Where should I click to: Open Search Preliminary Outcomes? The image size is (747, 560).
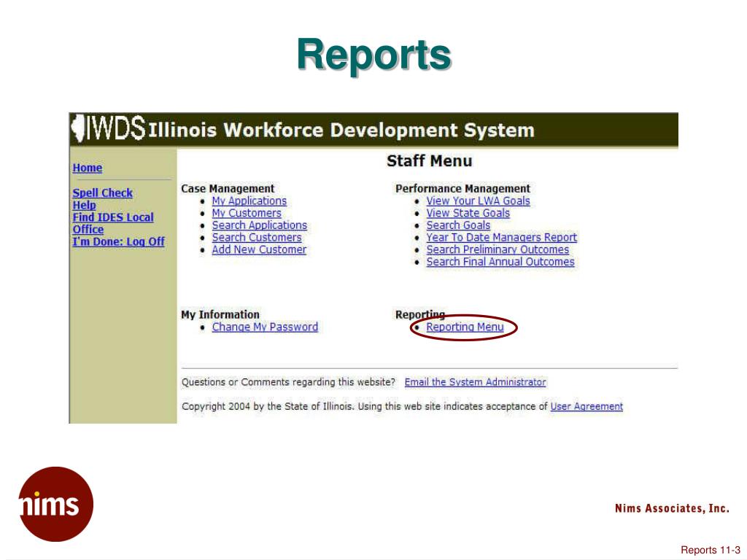498,249
